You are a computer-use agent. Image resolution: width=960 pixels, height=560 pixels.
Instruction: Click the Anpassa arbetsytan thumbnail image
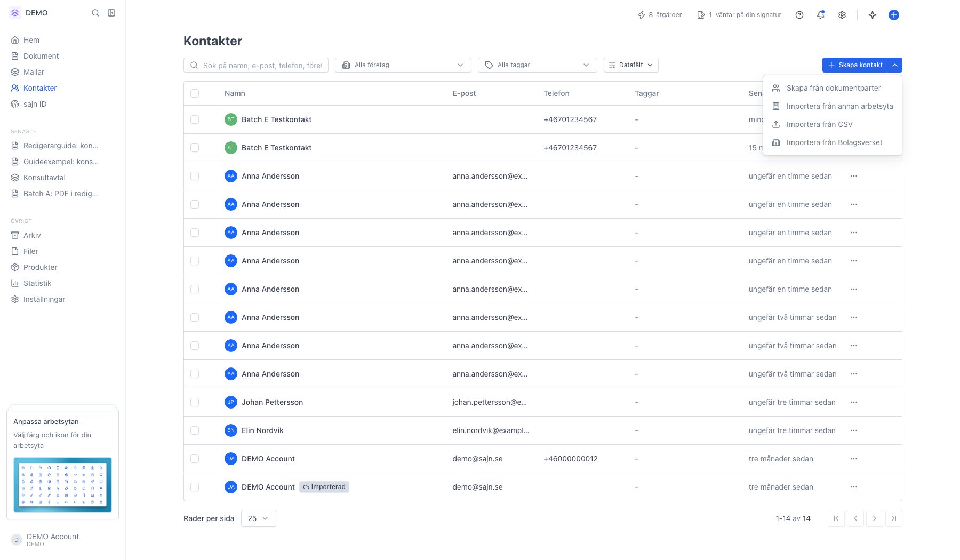tap(62, 485)
